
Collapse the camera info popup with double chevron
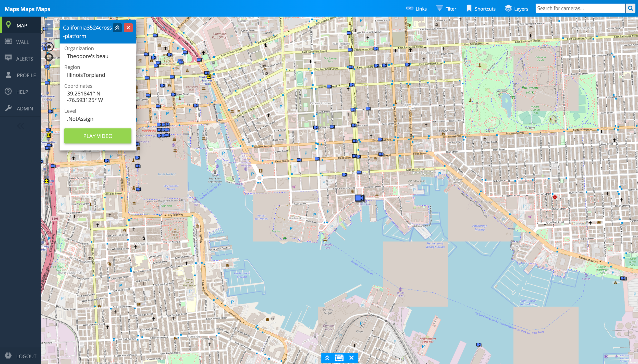(117, 28)
